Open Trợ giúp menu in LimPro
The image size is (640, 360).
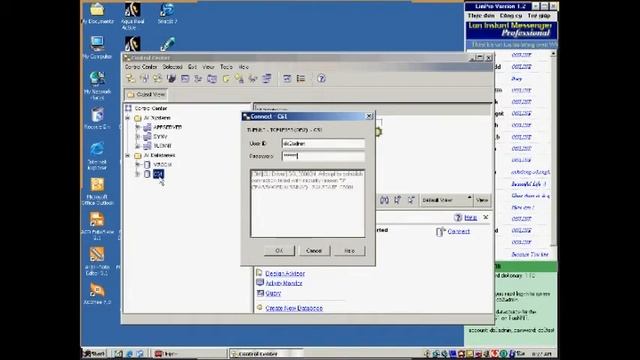tap(539, 16)
